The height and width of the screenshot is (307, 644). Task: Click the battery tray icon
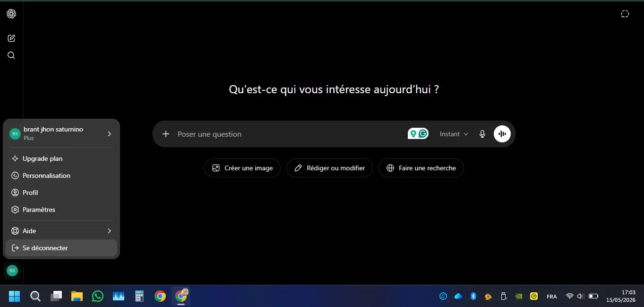(x=593, y=297)
